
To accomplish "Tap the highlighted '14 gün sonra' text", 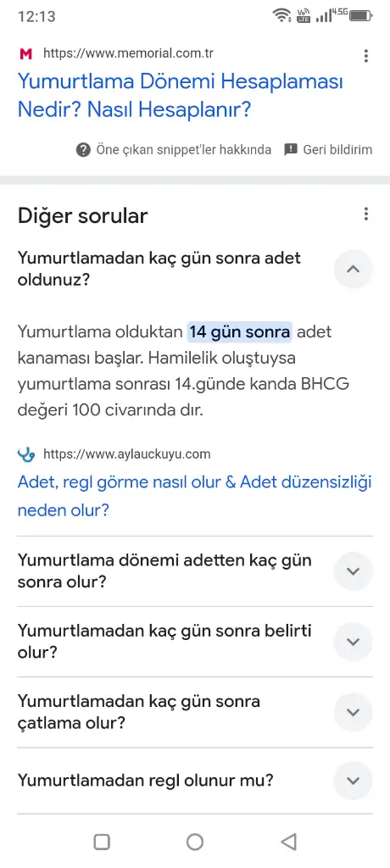I will [239, 332].
